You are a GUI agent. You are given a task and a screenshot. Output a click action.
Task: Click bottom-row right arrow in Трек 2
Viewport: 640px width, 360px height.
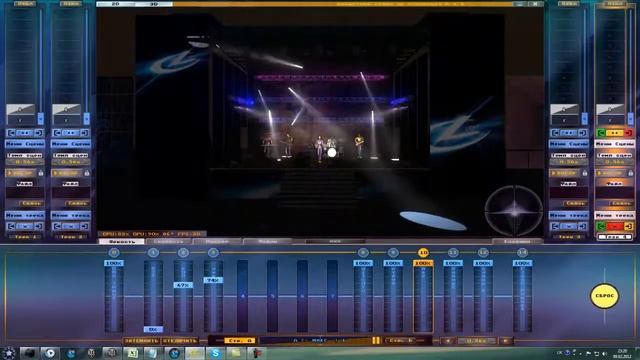pos(84,226)
